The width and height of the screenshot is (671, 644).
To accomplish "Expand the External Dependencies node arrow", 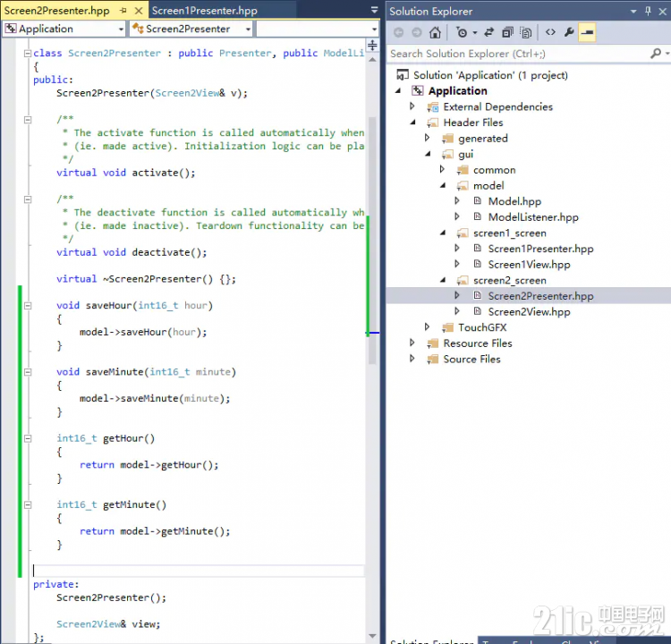I will tap(412, 106).
